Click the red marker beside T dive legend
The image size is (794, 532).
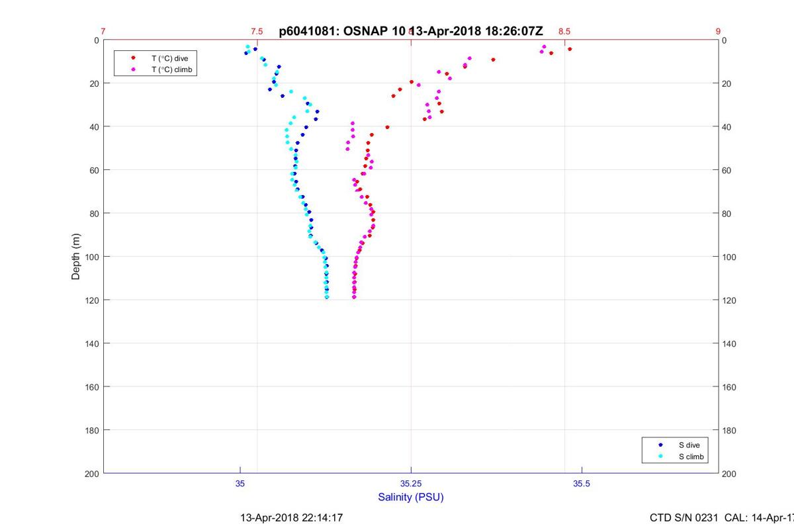[133, 58]
